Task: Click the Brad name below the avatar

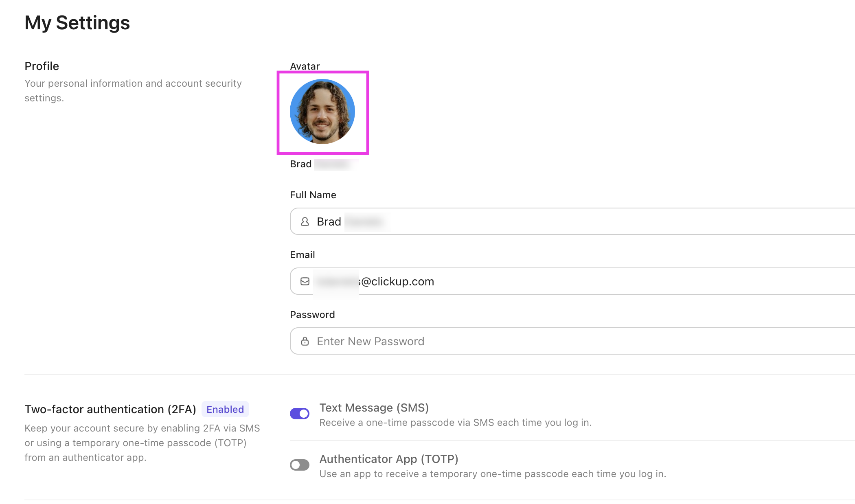Action: click(x=301, y=164)
